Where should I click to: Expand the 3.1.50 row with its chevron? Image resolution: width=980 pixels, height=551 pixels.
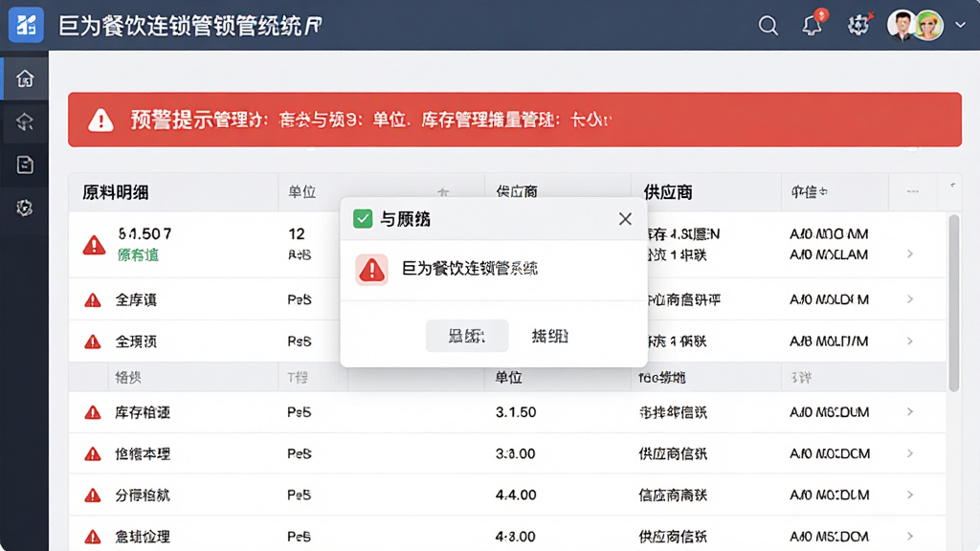click(x=910, y=412)
